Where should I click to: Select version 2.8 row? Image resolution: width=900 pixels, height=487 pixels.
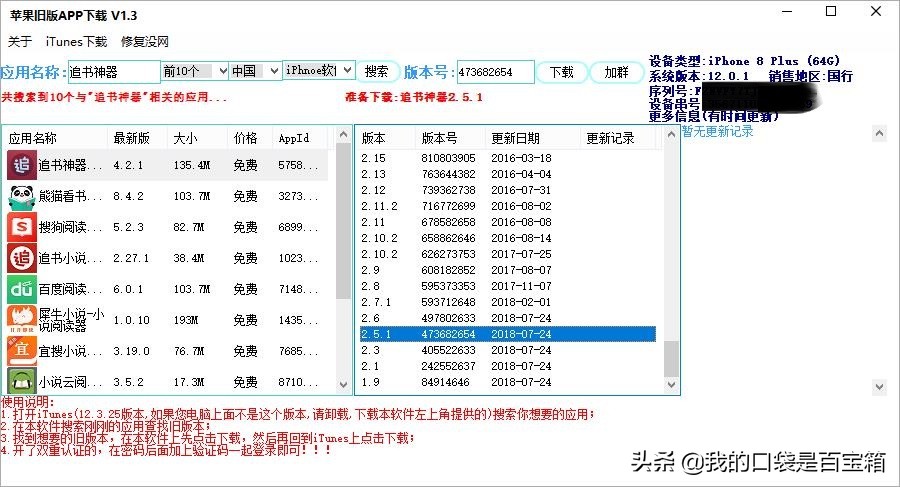coord(507,286)
